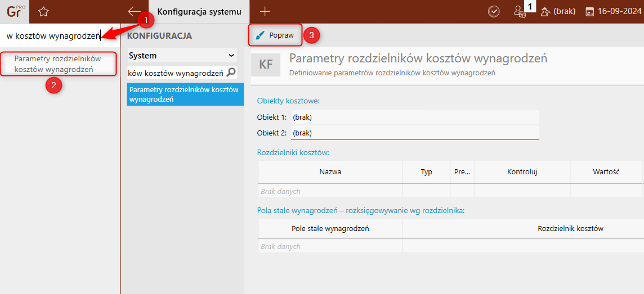Screen dimensions: 644x294
Task: Click the Pole stałe wynagrodzeń column header
Action: (x=330, y=229)
